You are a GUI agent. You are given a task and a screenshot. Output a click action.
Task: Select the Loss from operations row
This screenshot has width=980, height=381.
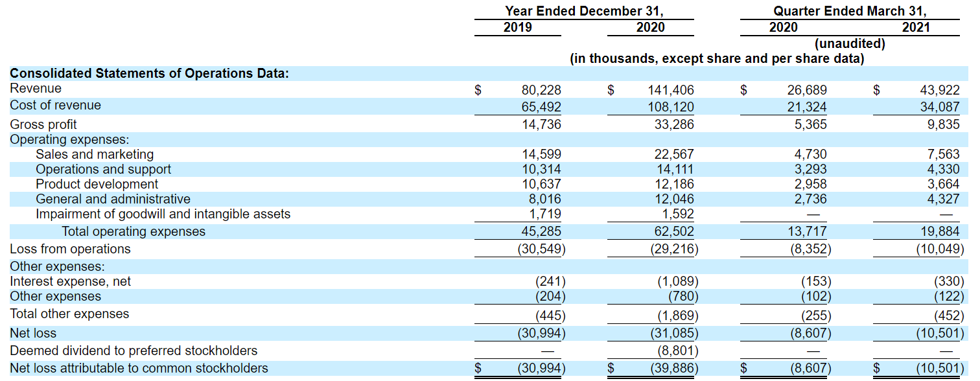tap(67, 249)
